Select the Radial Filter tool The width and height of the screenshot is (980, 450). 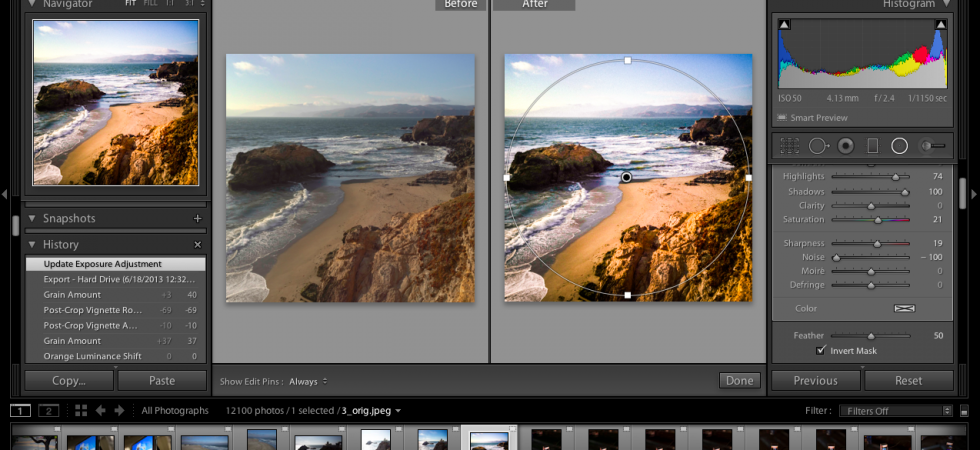tap(899, 146)
